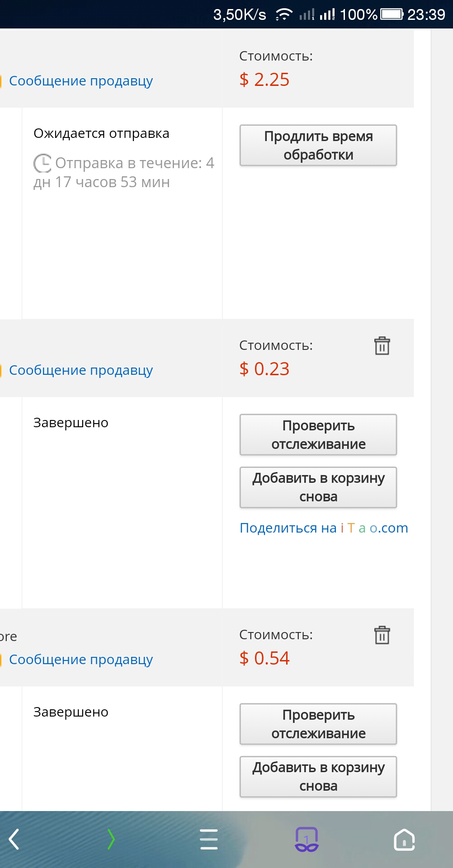Tap the Wi-Fi status icon
This screenshot has height=868, width=453.
(283, 14)
